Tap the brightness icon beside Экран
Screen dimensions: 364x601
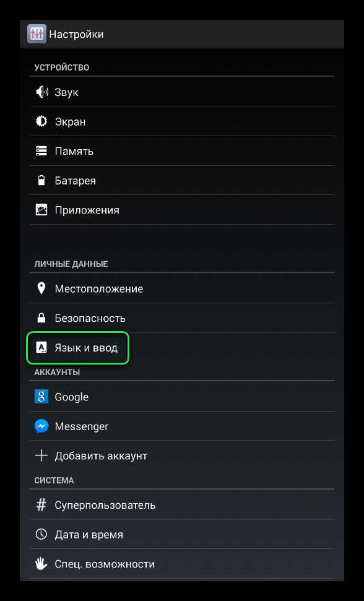pyautogui.click(x=41, y=121)
